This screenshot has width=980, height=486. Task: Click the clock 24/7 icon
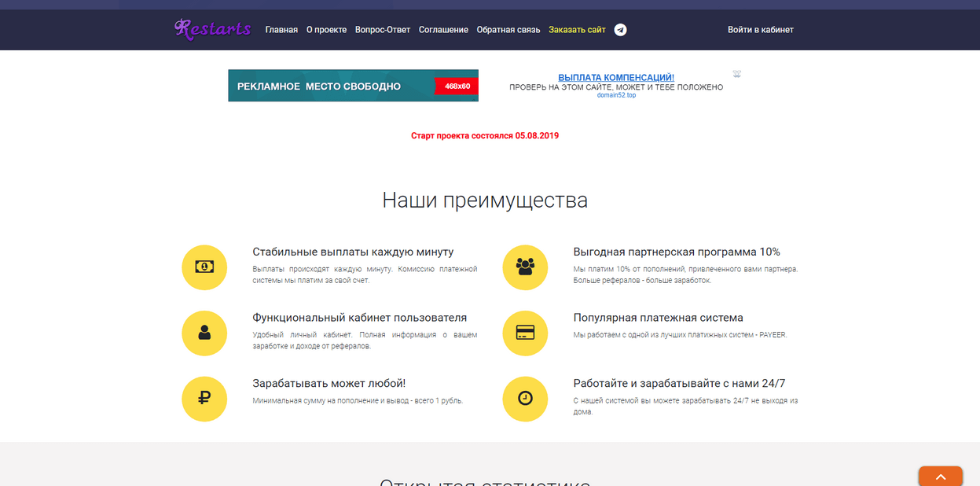tap(525, 399)
